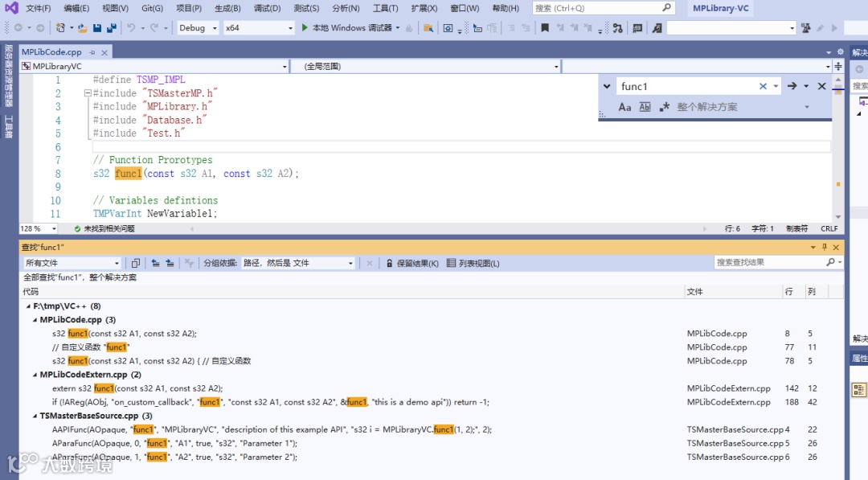Click the find in files folder icon
The width and height of the screenshot is (868, 480).
click(428, 28)
